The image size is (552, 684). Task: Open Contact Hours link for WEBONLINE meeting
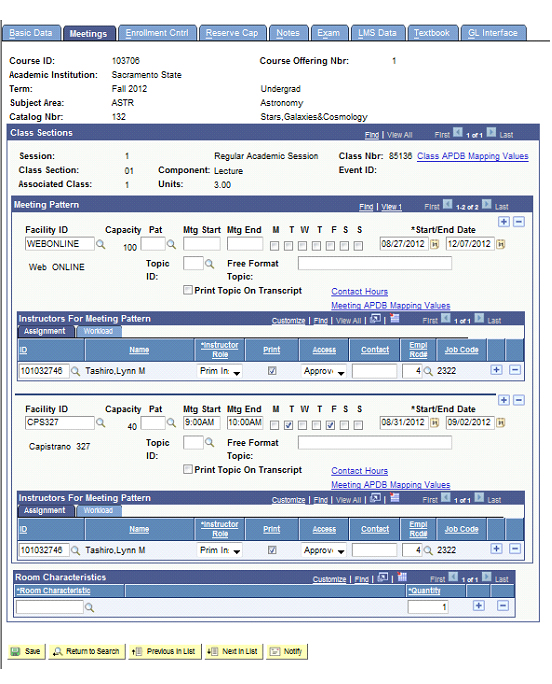[359, 291]
